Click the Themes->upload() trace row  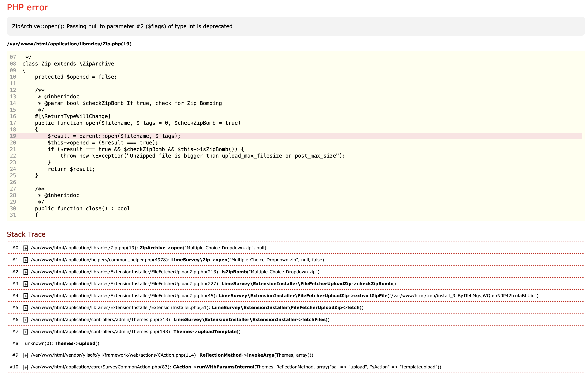click(x=77, y=343)
